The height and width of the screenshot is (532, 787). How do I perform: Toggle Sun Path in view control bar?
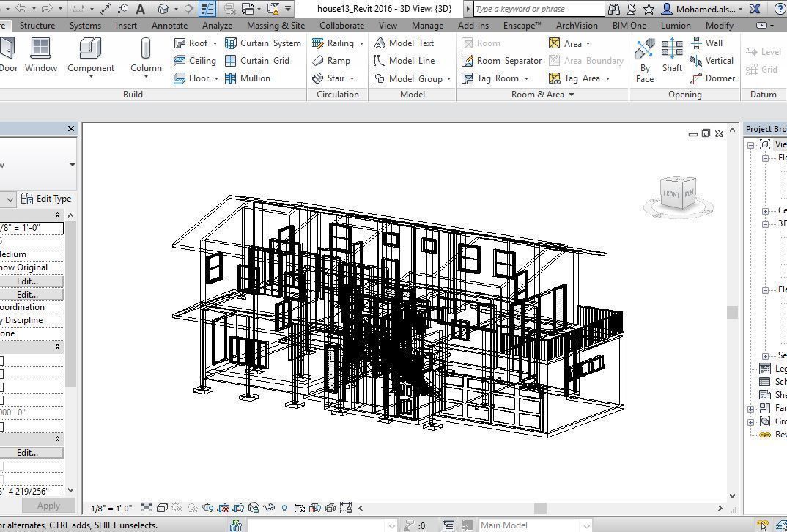click(177, 508)
